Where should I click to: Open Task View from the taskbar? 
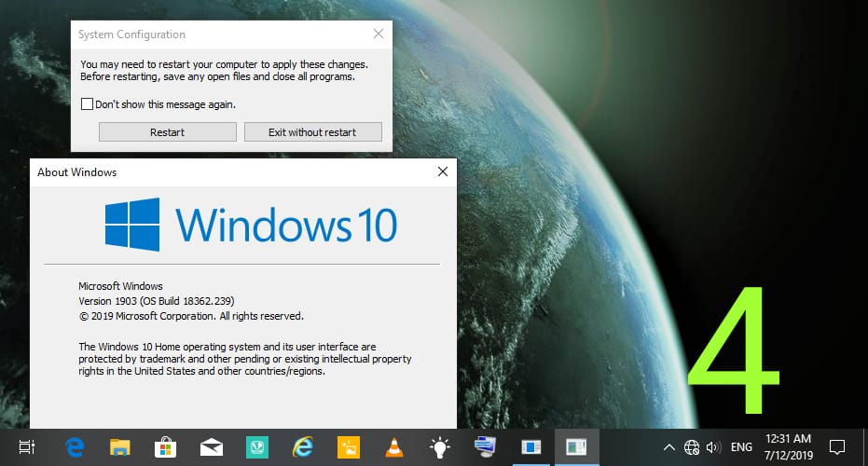click(26, 447)
